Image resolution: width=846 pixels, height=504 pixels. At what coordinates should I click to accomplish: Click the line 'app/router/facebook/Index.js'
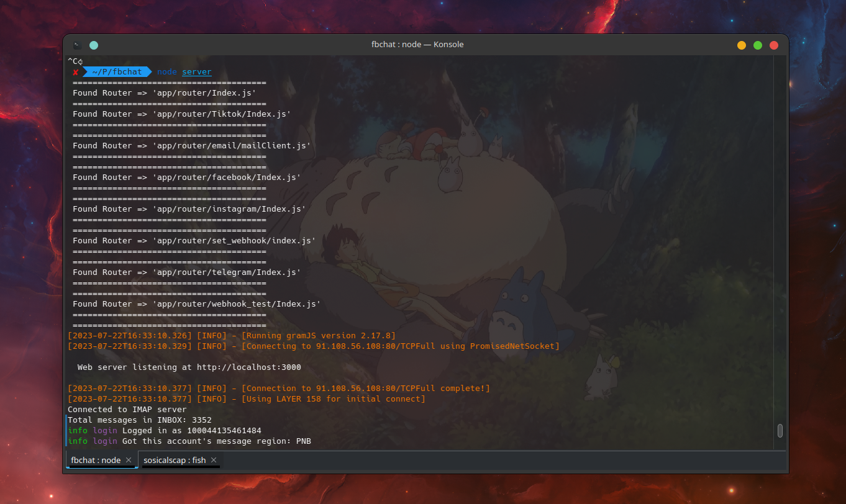click(x=187, y=177)
